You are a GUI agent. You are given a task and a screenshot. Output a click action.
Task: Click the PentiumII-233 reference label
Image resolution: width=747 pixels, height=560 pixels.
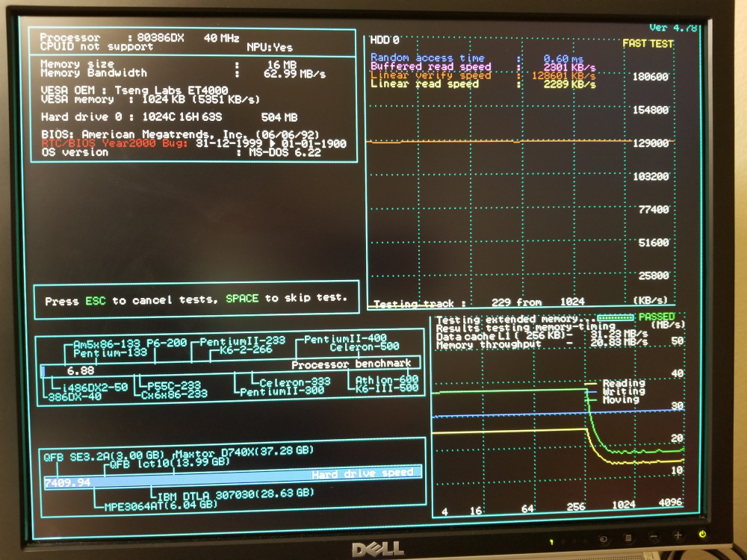(243, 341)
